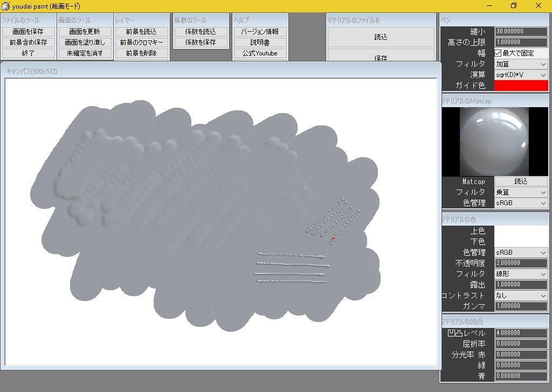Open the 演算 dropdown showing sqrt(D)*V
552x392 pixels.
(x=521, y=75)
